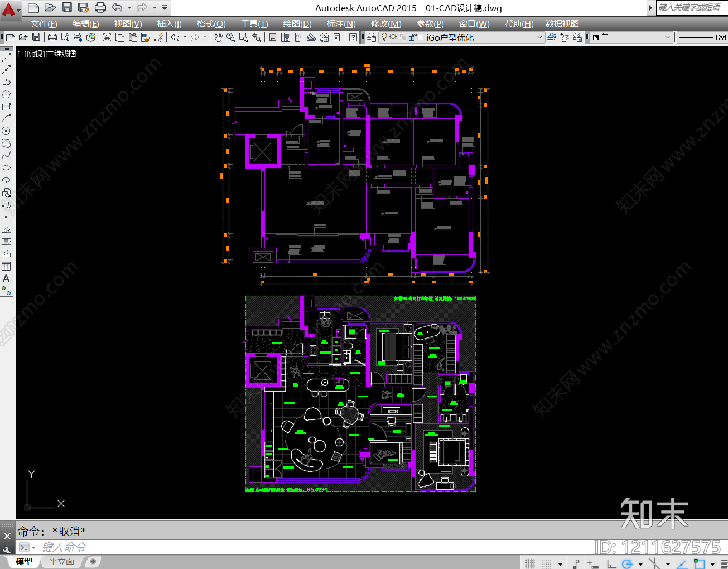Open the ByLayer linetype control

[x=703, y=37]
